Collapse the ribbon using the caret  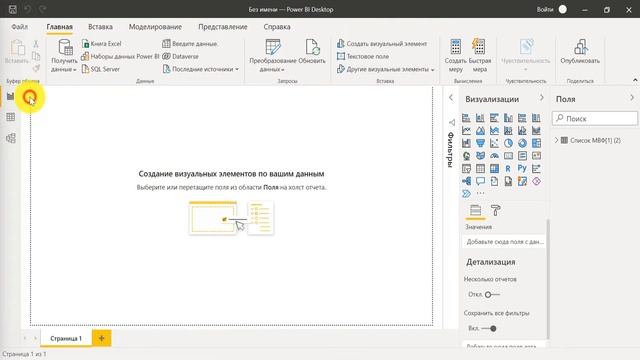(x=635, y=80)
